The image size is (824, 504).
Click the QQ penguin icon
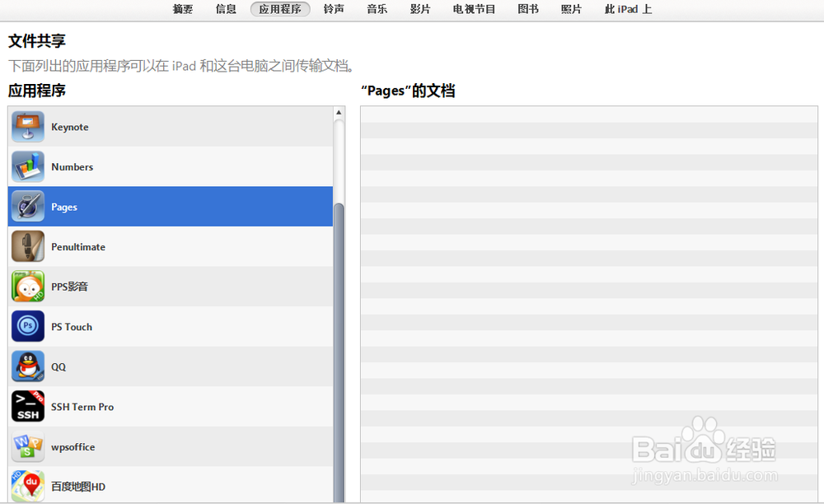[x=27, y=366]
